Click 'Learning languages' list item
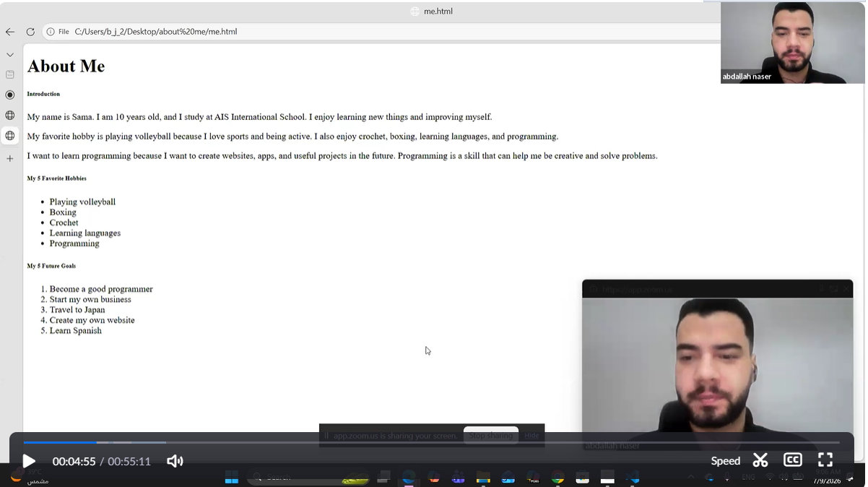Image resolution: width=868 pixels, height=487 pixels. pos(85,233)
